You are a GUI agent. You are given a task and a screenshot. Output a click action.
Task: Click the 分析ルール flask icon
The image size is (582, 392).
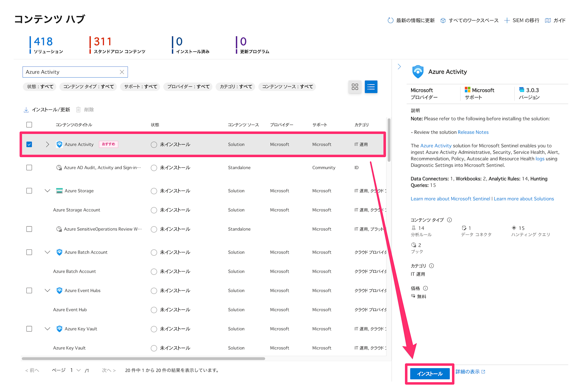414,228
